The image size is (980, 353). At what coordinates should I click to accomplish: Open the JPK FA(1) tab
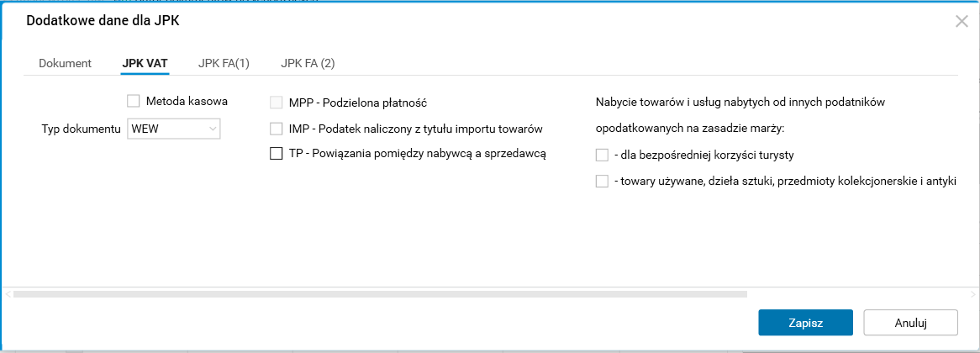coord(224,63)
